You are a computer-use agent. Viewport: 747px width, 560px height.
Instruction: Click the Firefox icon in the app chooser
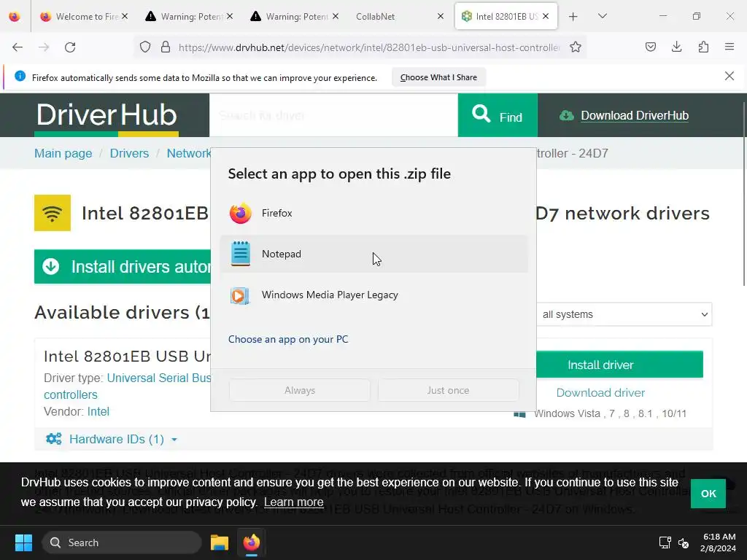pyautogui.click(x=240, y=213)
